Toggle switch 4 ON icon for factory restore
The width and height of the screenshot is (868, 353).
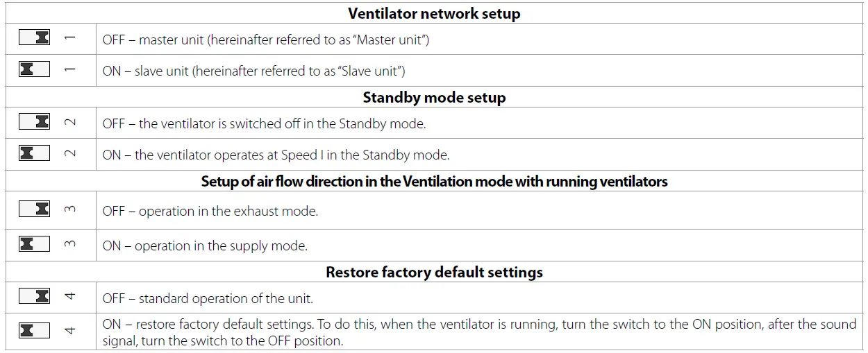click(x=34, y=330)
